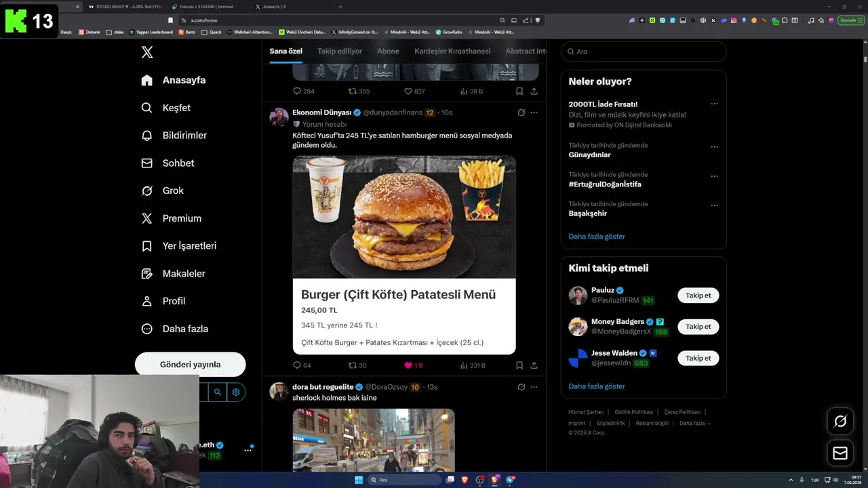Viewport: 868px width, 488px height.
Task: Switch to the Futures Terminal browser tab
Action: pos(205,6)
